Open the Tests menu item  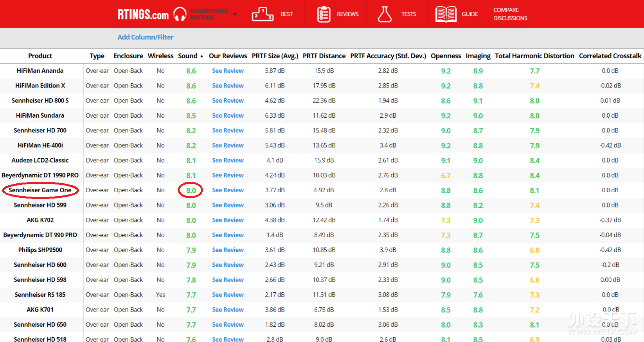point(408,14)
